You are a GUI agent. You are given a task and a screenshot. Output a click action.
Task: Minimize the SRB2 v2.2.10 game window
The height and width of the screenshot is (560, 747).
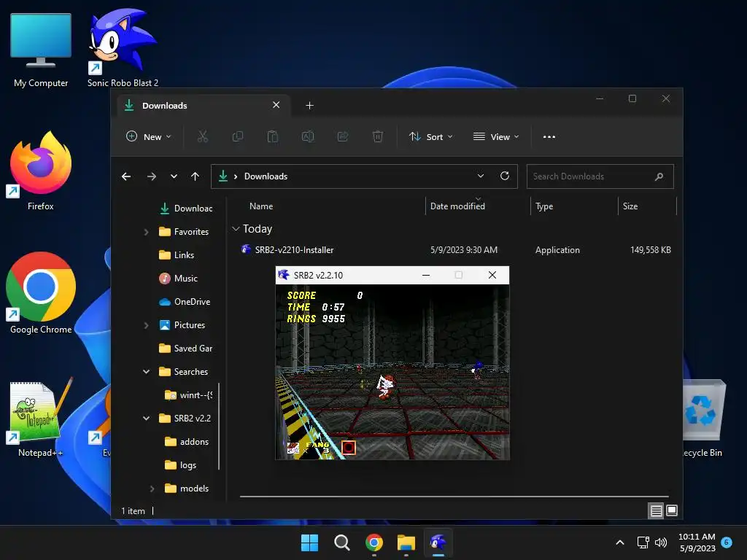tap(426, 275)
